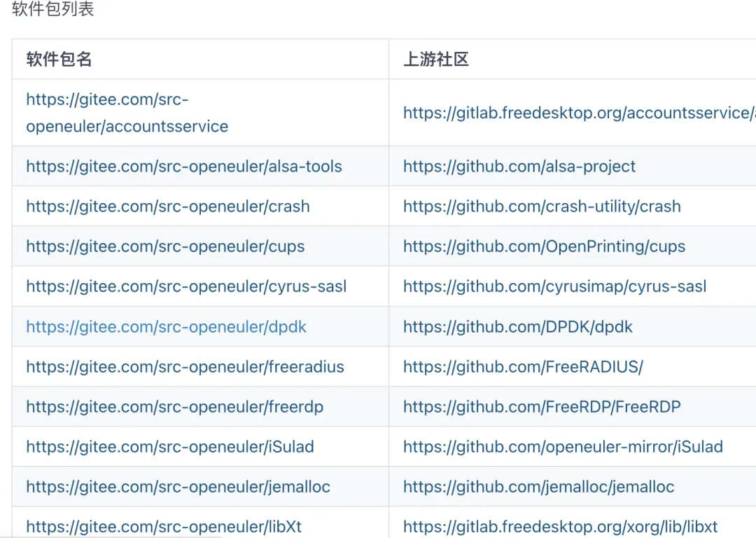Open the freedesktop accountsservice upstream link
Image resolution: width=756 pixels, height=538 pixels.
[578, 113]
